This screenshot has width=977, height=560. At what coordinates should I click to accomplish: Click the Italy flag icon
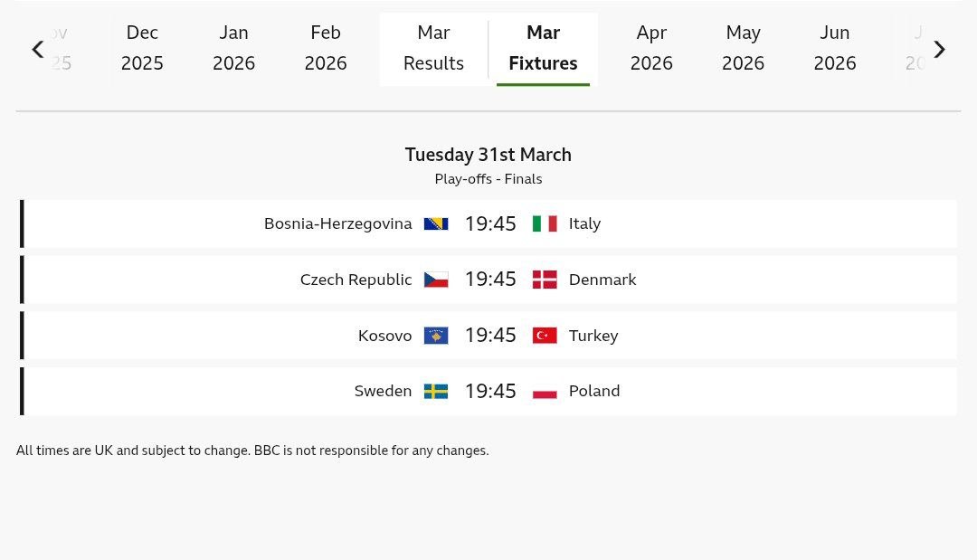tap(545, 223)
